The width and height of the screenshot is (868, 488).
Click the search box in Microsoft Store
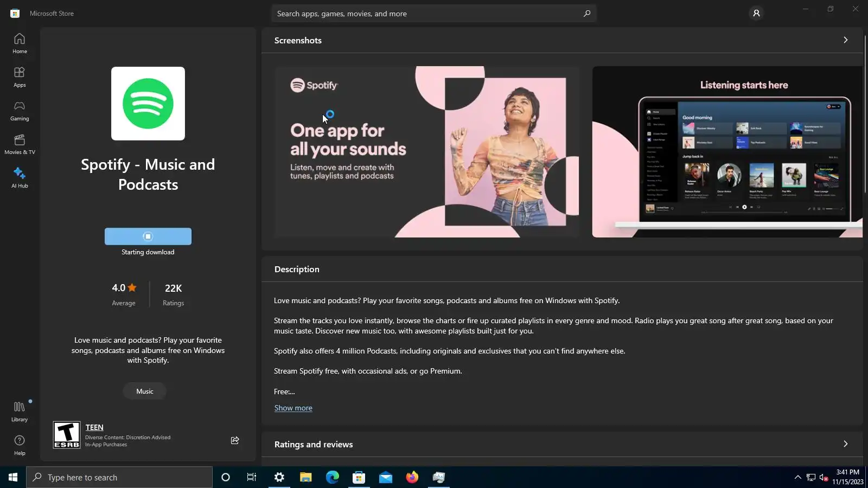point(433,14)
